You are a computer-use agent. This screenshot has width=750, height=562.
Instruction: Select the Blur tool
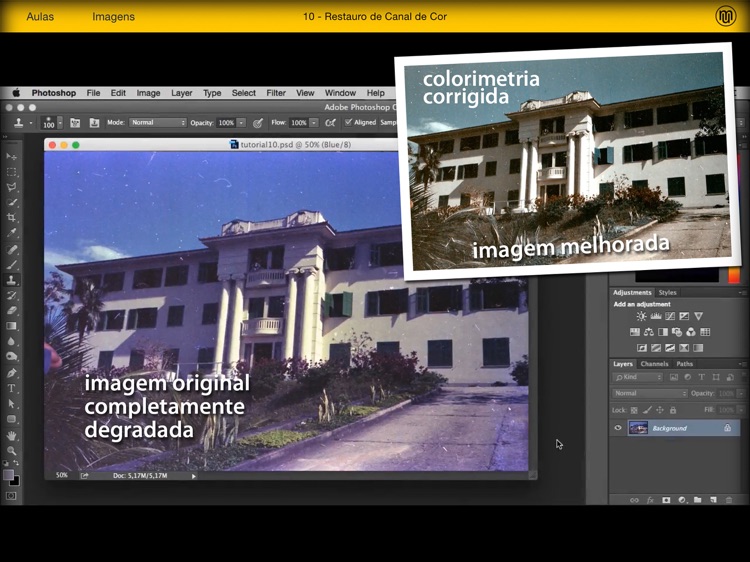(x=11, y=342)
